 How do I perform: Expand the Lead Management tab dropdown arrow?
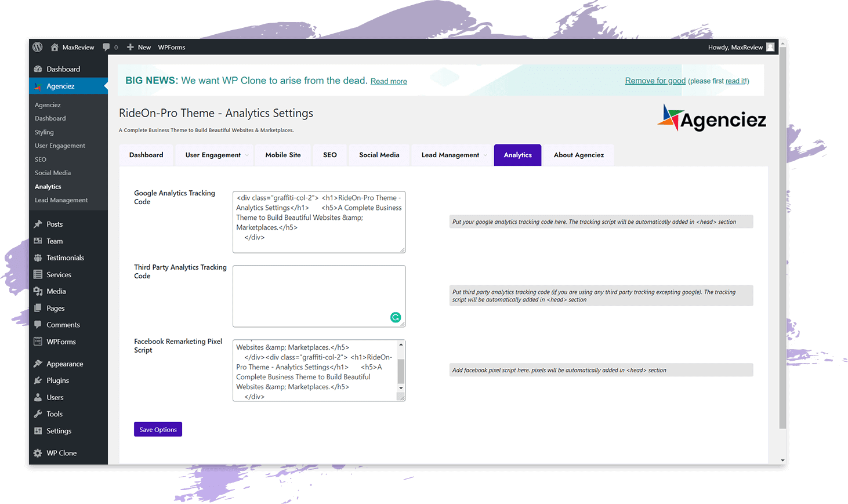click(x=485, y=155)
